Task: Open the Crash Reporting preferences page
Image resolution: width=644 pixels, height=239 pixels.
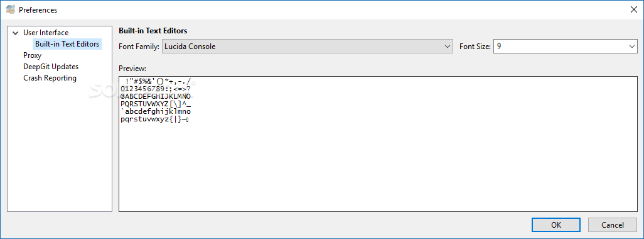Action: tap(50, 78)
